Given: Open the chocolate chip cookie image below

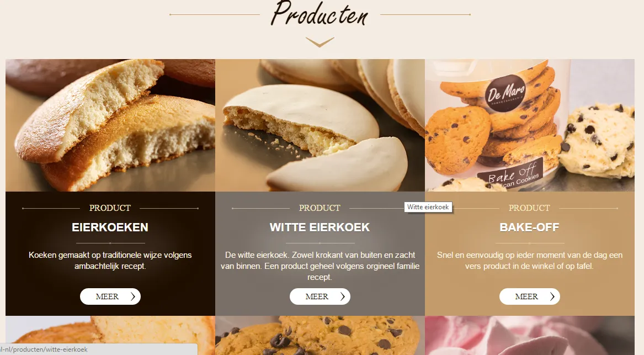Looking at the screenshot, I should click(x=320, y=335).
